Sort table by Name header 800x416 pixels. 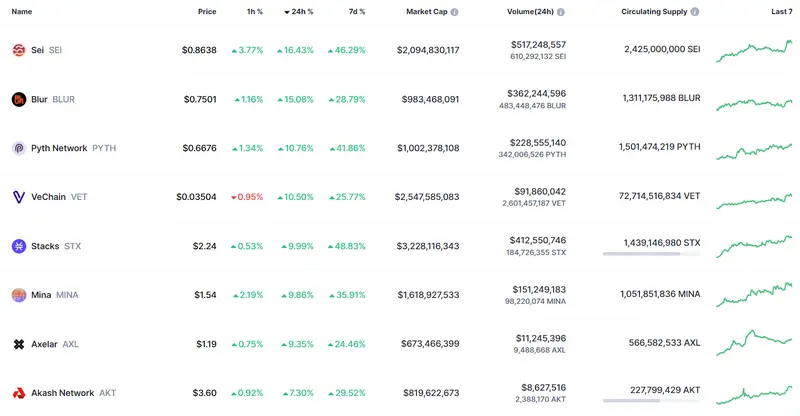pos(21,12)
